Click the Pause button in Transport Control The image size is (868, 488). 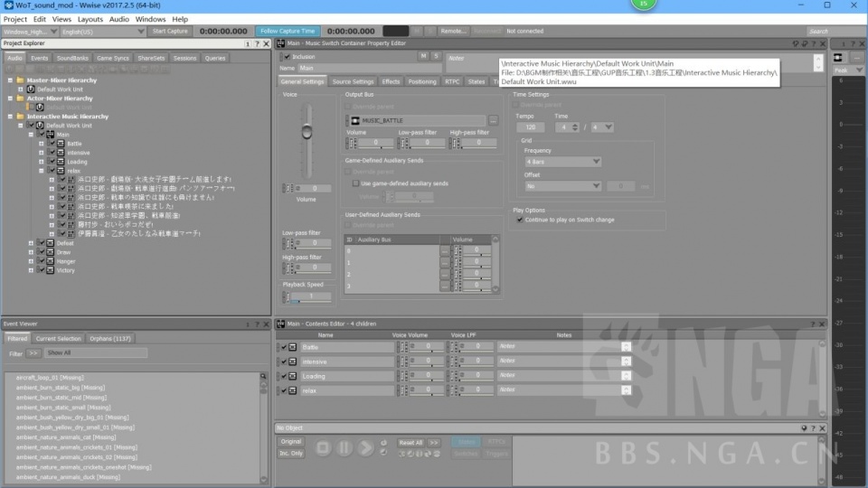pos(344,447)
